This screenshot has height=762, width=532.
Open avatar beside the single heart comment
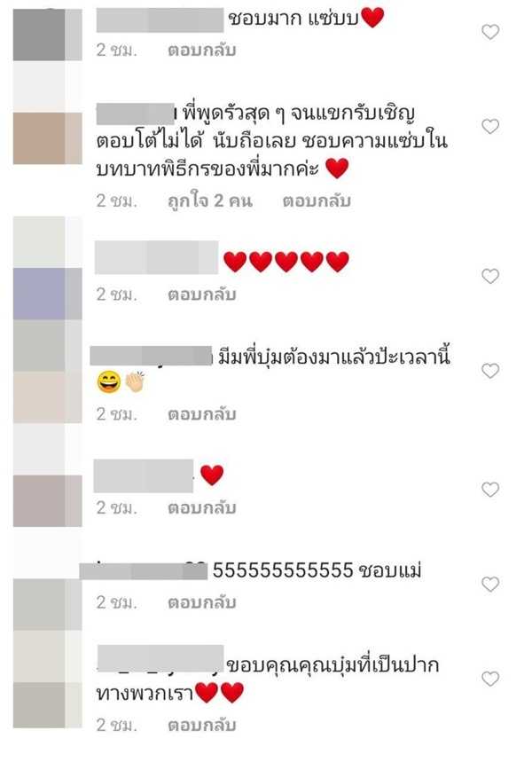47,501
